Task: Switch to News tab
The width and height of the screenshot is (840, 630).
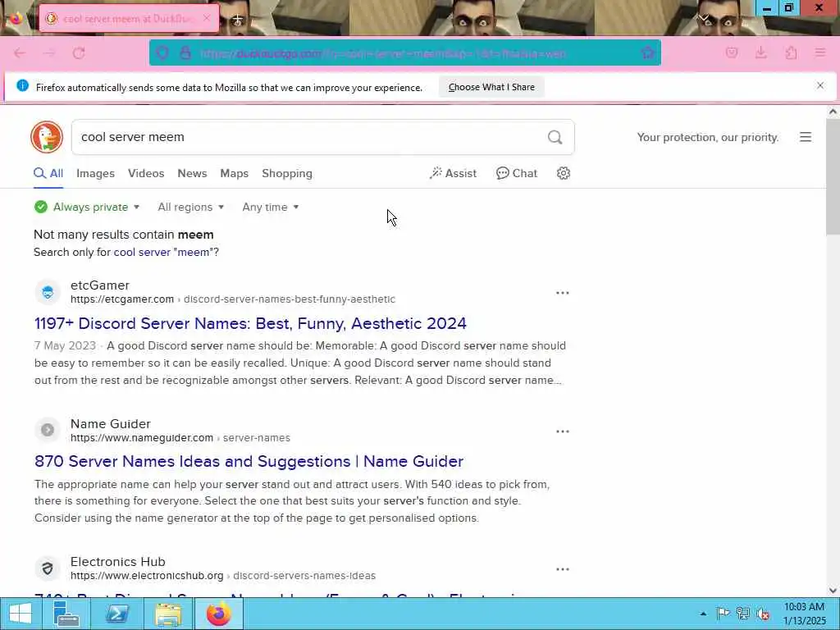Action: pyautogui.click(x=192, y=174)
